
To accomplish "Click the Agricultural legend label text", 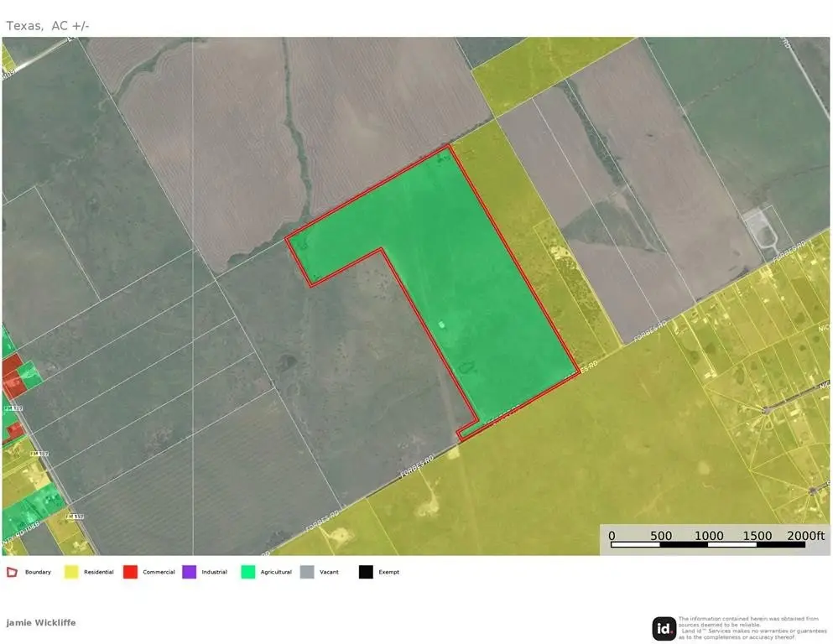I will coord(276,573).
